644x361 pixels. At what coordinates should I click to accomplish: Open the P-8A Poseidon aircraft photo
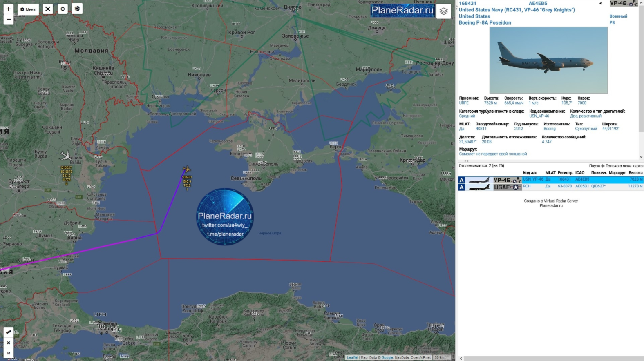(548, 60)
